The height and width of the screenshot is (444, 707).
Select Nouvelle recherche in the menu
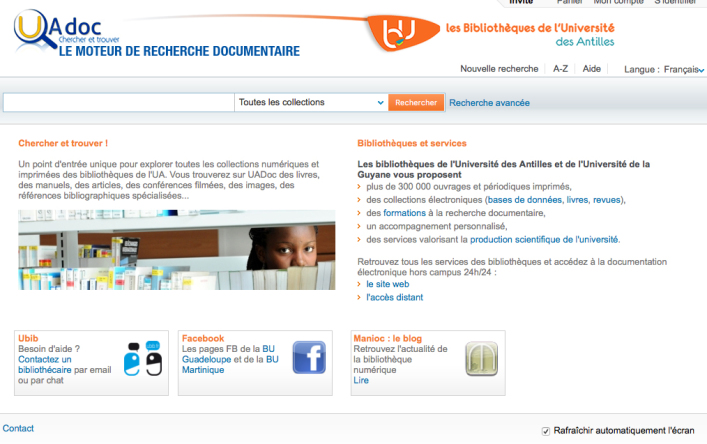[499, 69]
